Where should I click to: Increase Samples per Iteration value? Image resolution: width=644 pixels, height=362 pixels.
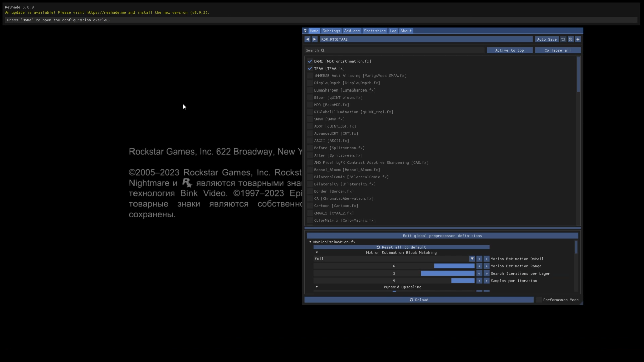coord(487,281)
